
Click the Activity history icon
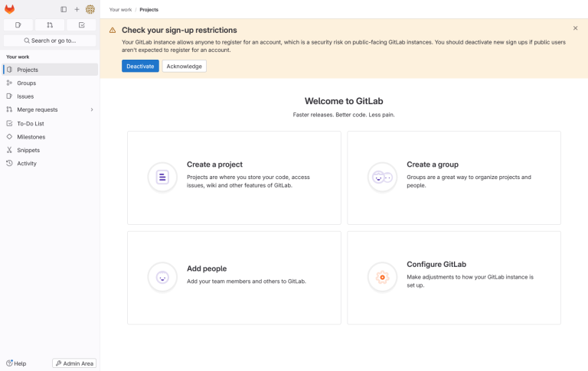click(9, 164)
